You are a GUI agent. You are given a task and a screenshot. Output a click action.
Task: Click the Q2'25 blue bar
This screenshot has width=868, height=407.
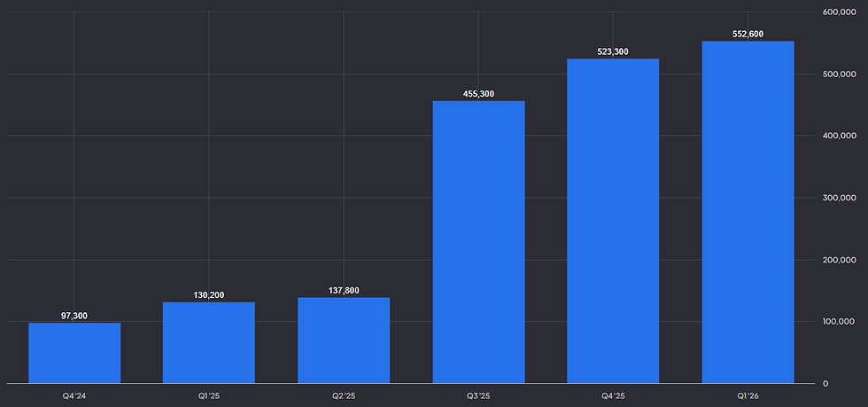(x=344, y=340)
